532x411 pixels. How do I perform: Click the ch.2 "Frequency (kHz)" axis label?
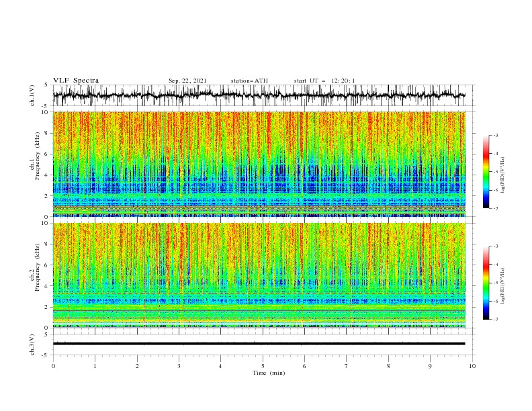38,267
